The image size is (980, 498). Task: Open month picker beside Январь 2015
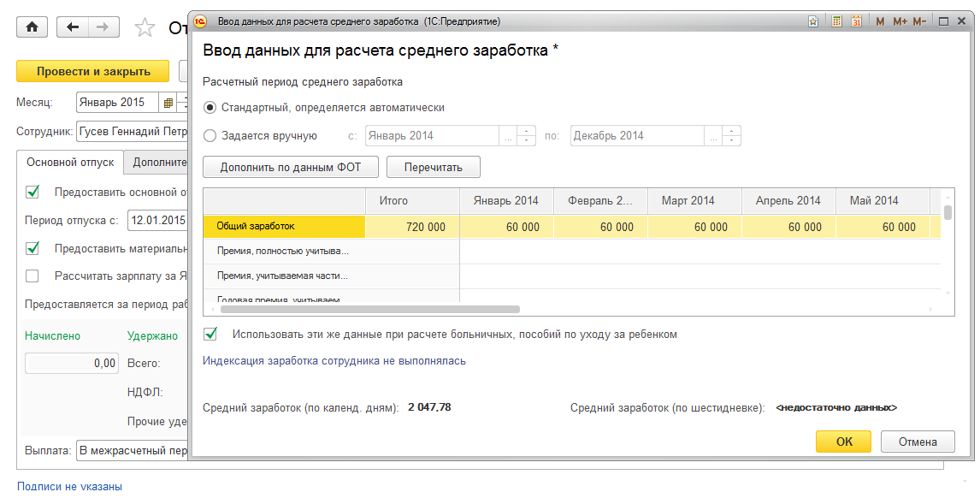point(168,103)
